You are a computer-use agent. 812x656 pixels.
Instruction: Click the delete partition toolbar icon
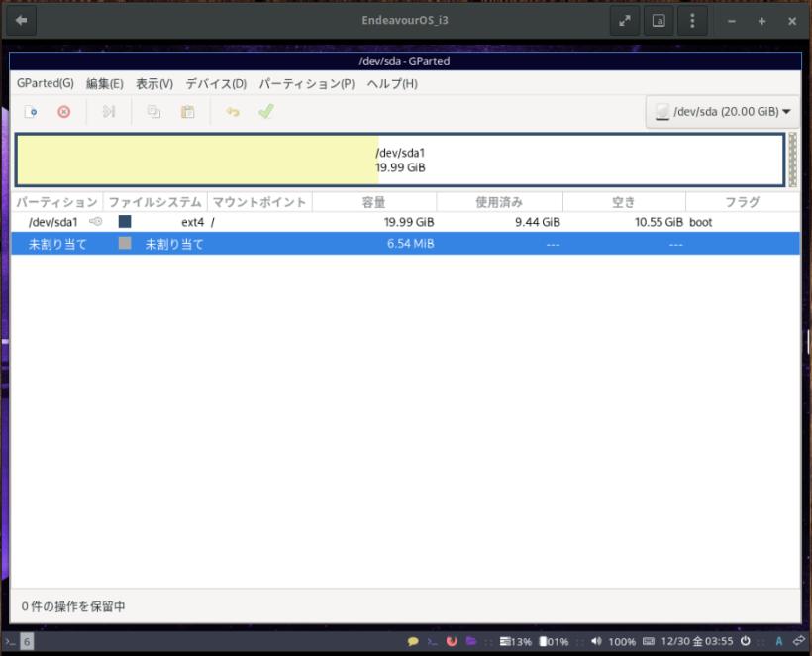(63, 111)
